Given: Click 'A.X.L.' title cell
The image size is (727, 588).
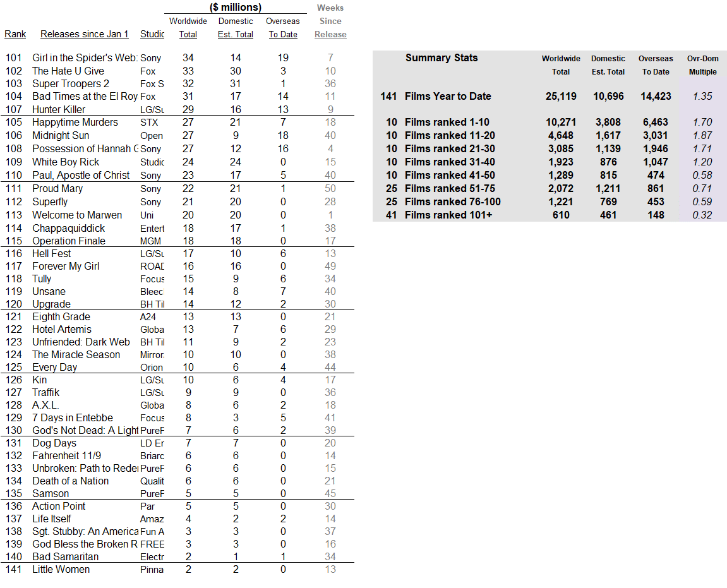Looking at the screenshot, I should [45, 405].
